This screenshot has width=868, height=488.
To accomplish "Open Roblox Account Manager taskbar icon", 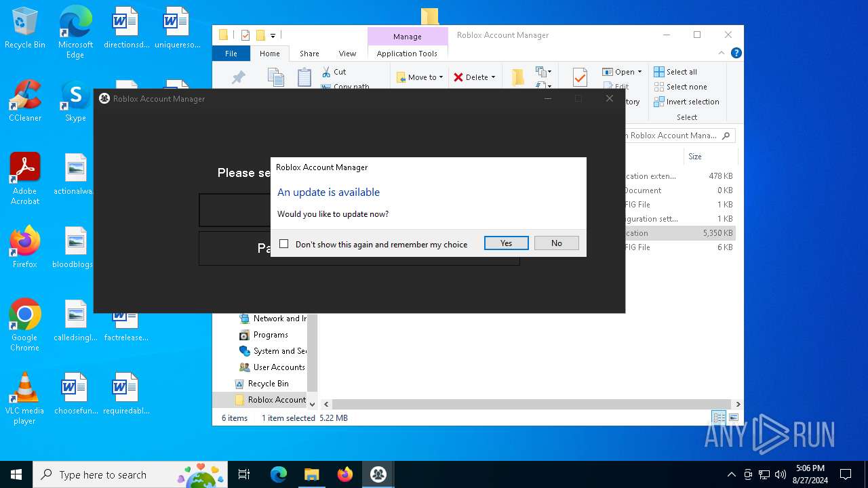I will (x=378, y=474).
